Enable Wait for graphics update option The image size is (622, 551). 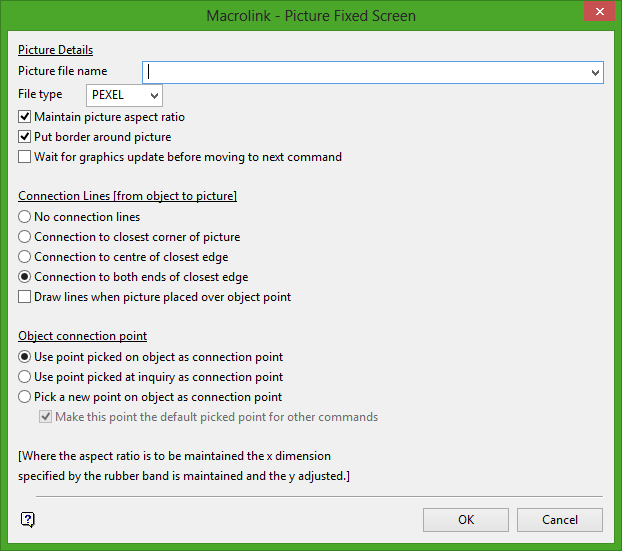pyautogui.click(x=25, y=157)
